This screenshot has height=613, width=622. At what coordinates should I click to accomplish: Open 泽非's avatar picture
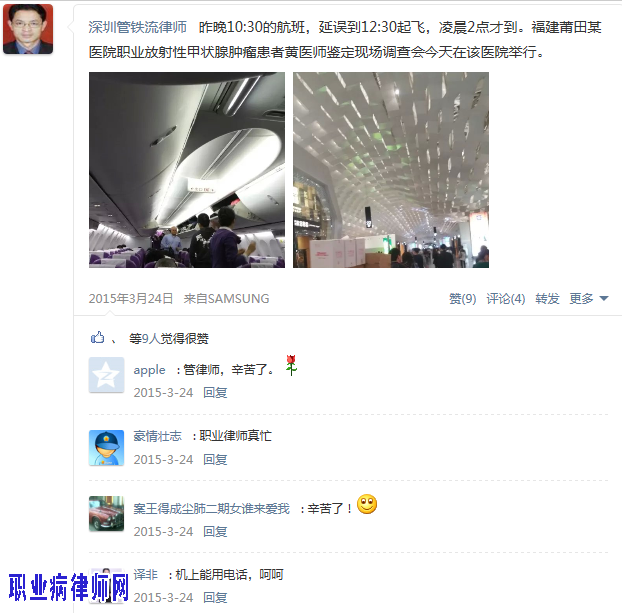click(x=106, y=586)
